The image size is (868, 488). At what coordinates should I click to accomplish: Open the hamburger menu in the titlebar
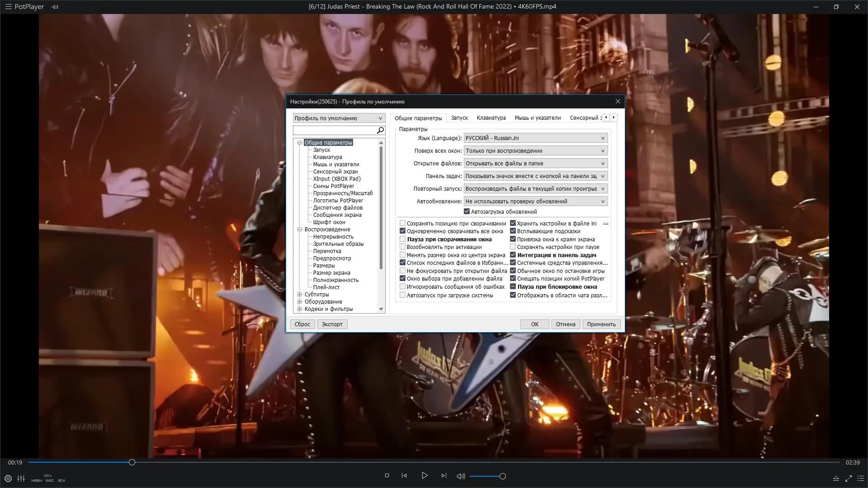click(x=8, y=6)
